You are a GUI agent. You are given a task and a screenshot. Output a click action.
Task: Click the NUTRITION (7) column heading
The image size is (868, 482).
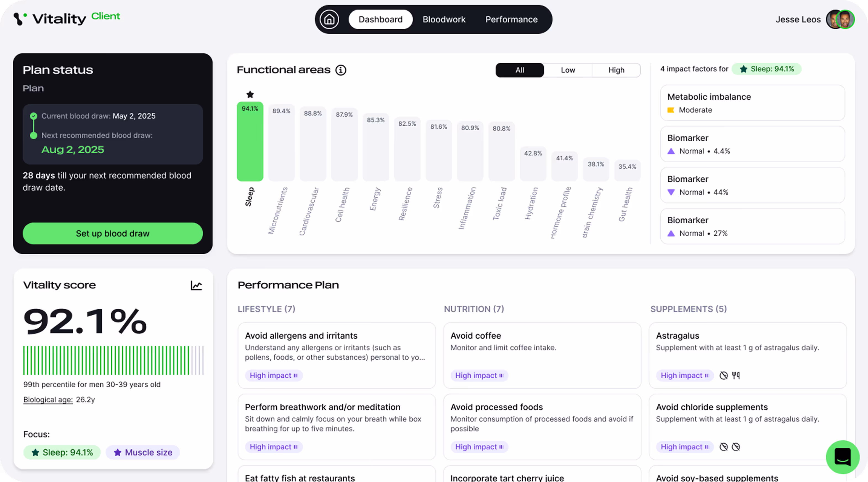[x=474, y=309]
